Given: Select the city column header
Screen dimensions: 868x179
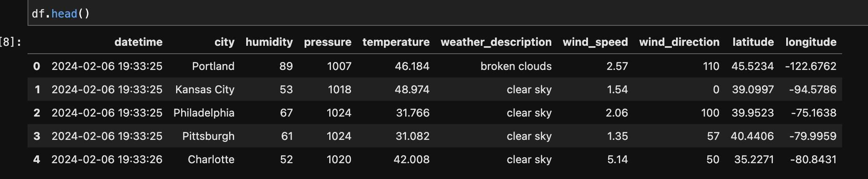Looking at the screenshot, I should [x=225, y=42].
